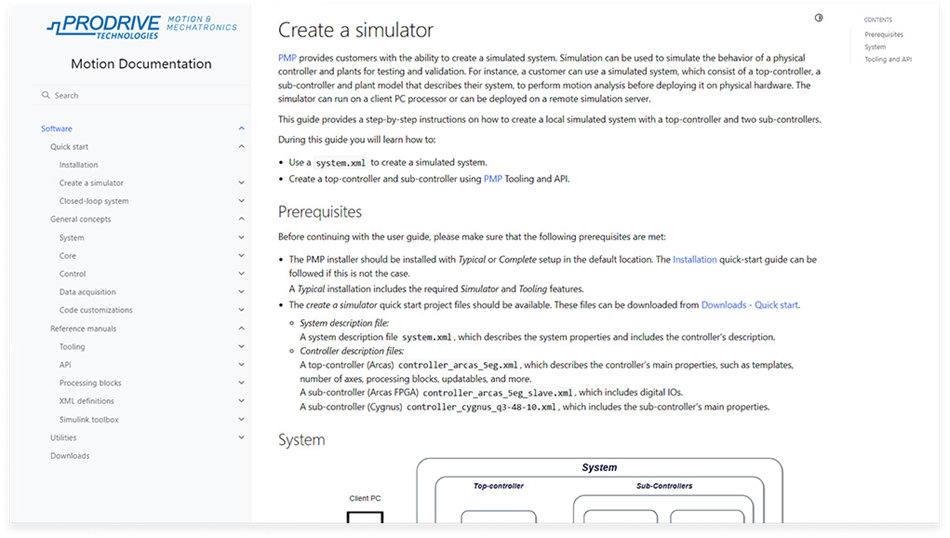Open the Installation sidebar page
950x538 pixels.
click(78, 165)
